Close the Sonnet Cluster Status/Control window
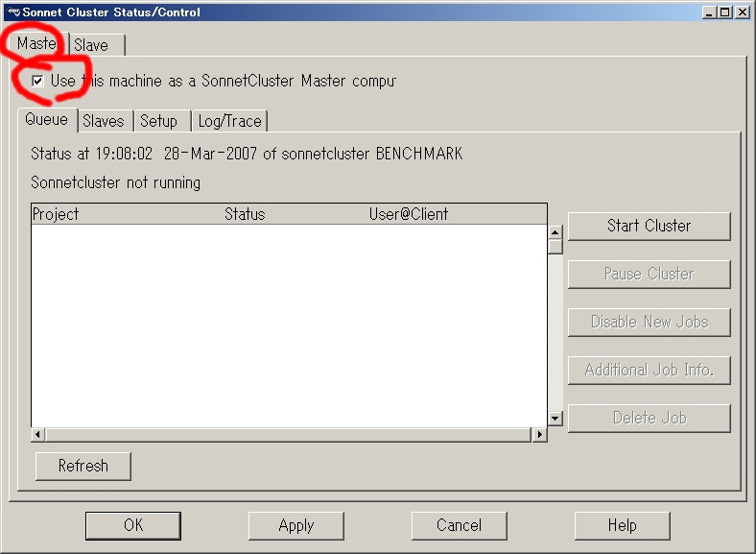This screenshot has height=554, width=756. coord(743,12)
